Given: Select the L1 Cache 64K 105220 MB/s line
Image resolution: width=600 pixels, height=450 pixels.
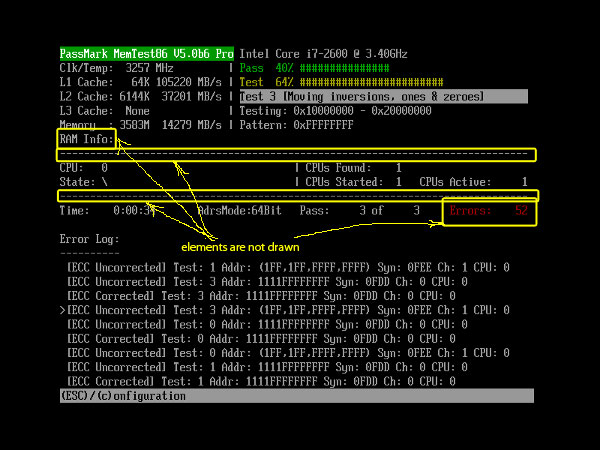Looking at the screenshot, I should (x=140, y=82).
